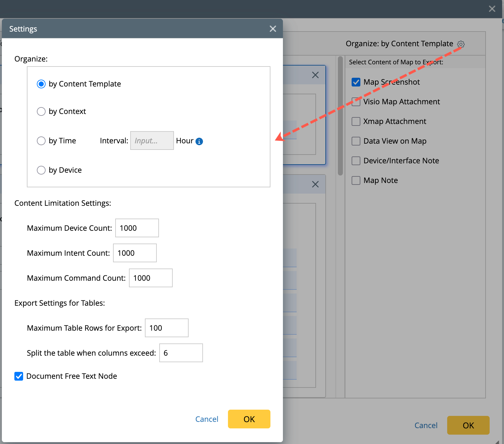Choose the by Device organize option
Image resolution: width=504 pixels, height=444 pixels.
click(41, 170)
